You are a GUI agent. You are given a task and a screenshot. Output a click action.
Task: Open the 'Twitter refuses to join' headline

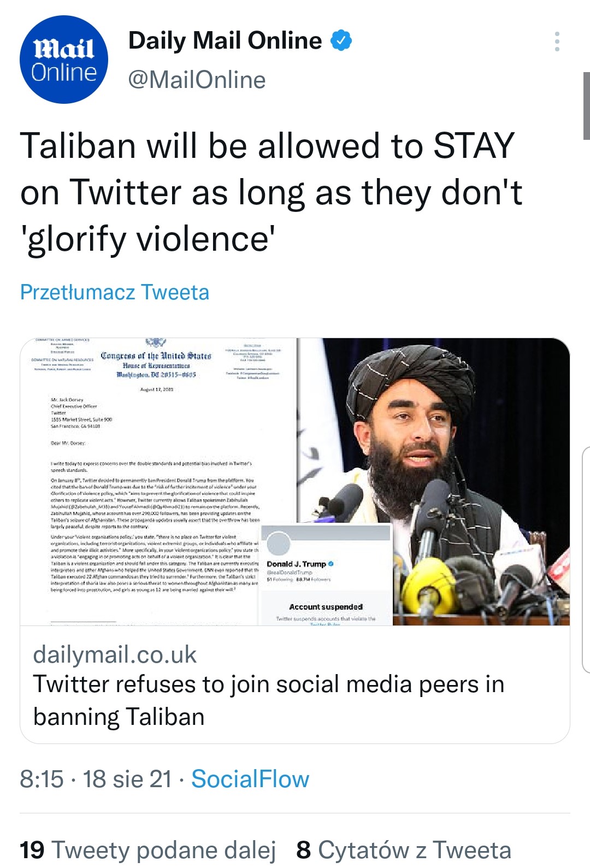click(x=268, y=700)
